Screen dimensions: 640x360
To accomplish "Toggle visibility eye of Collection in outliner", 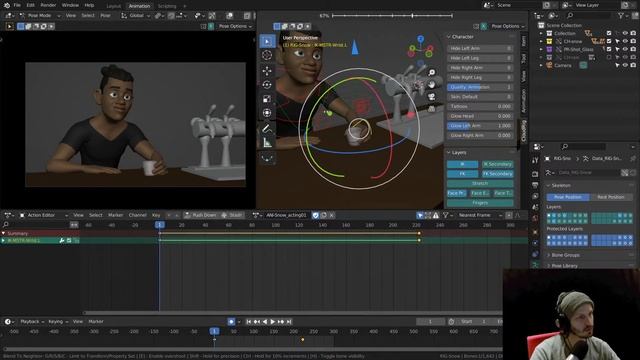I will pos(625,33).
